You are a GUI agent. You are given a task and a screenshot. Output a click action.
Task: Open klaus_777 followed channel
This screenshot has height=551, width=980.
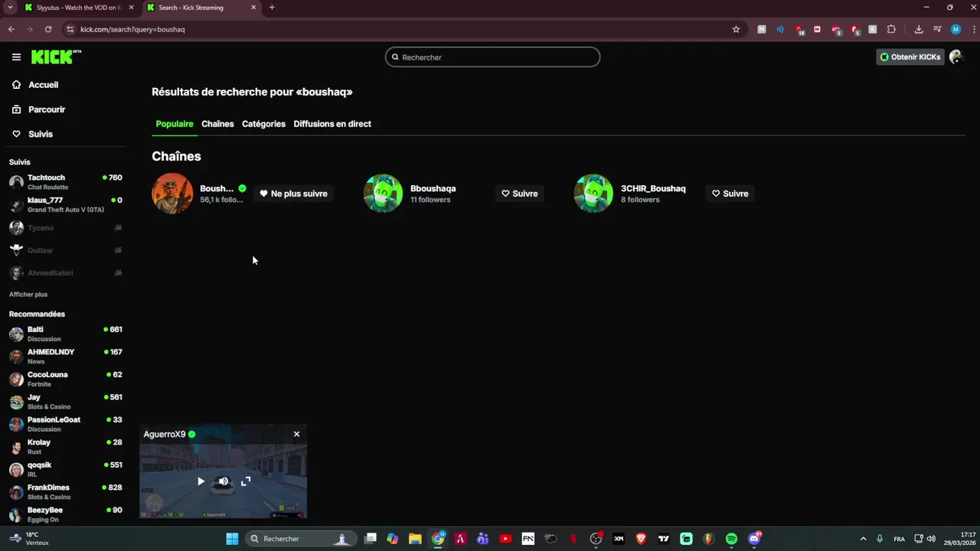[x=65, y=204]
